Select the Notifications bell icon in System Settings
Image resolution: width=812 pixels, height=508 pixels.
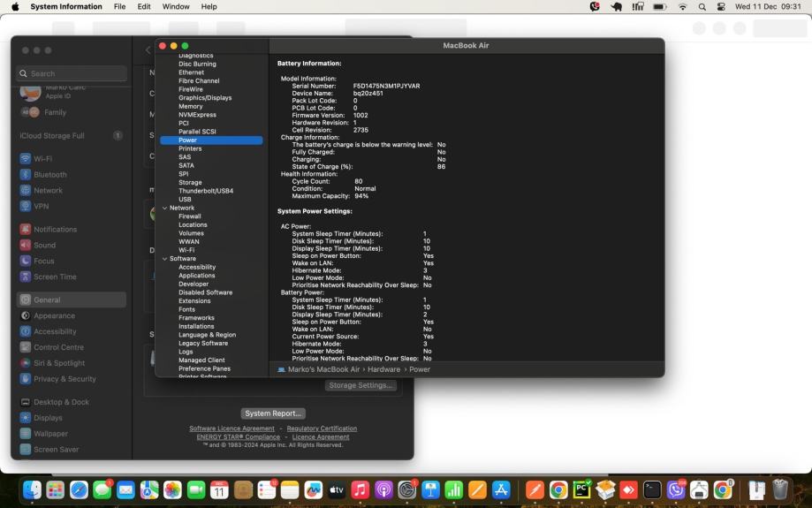tap(26, 229)
